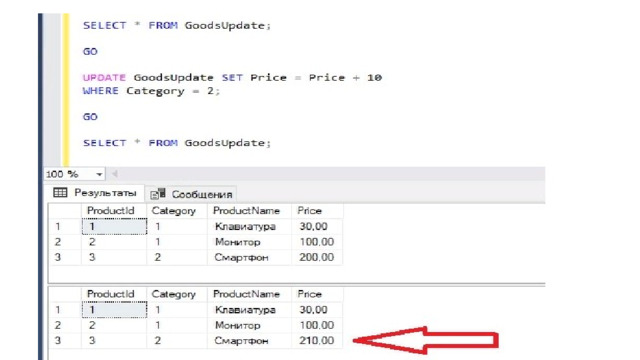Select Category column header in first grid

point(177,211)
